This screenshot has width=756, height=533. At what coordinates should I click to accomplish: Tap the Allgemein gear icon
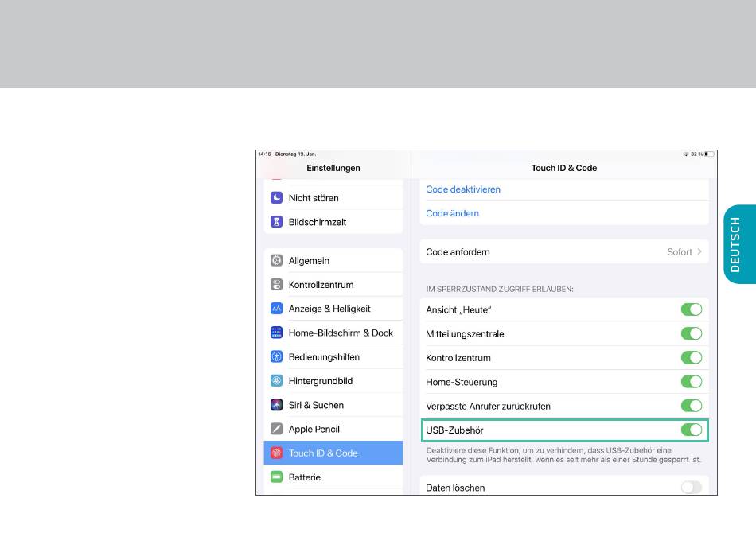276,260
